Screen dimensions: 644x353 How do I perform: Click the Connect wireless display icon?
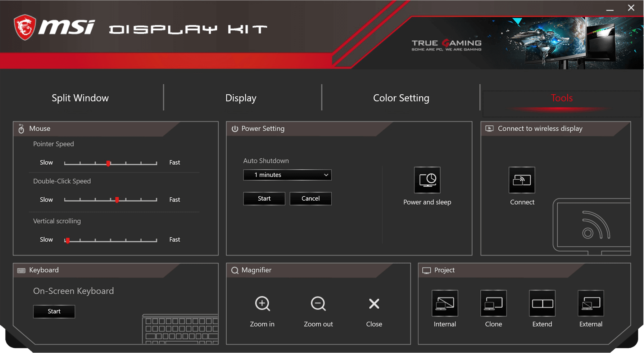pos(522,180)
